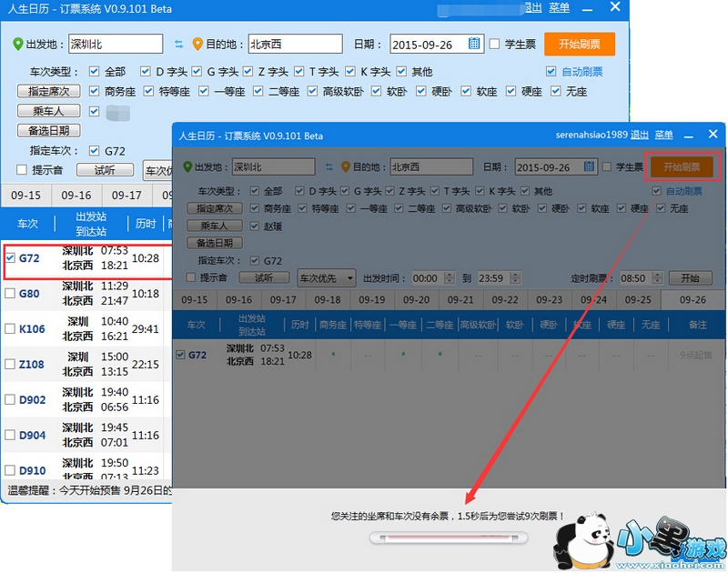Open the 定时刷票 08:50 time selector

click(x=633, y=277)
